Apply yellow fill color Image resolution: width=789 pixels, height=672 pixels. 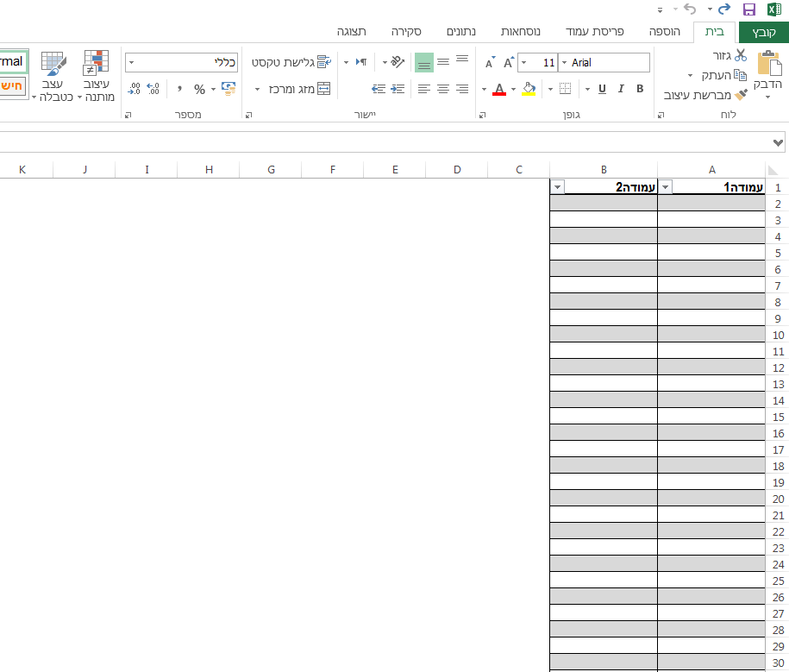pos(529,89)
